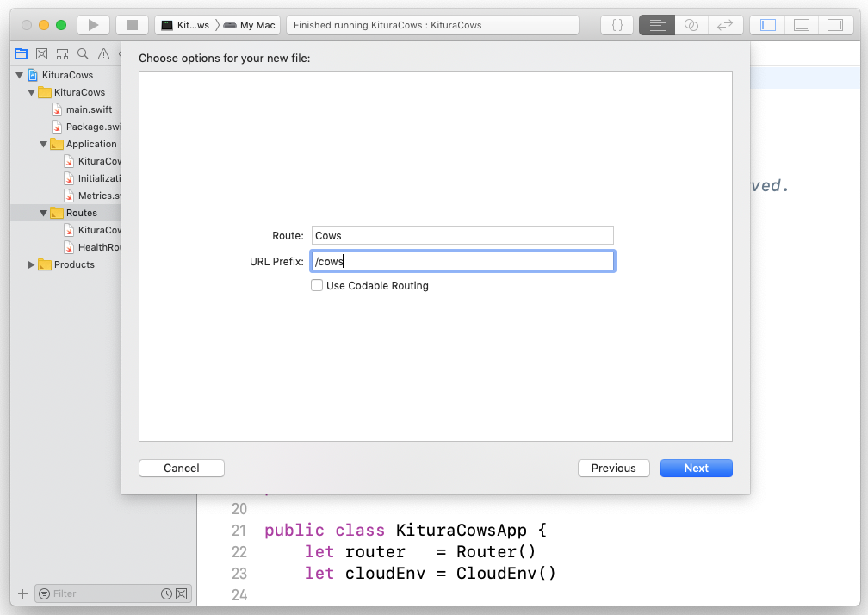This screenshot has width=868, height=615.
Task: Show only source-controlled files filter
Action: pyautogui.click(x=181, y=593)
